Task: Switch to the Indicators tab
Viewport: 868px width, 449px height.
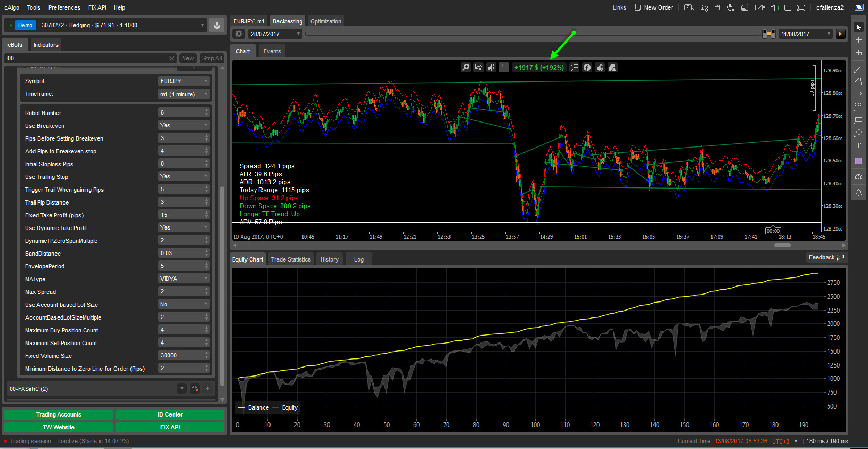Action: tap(46, 45)
